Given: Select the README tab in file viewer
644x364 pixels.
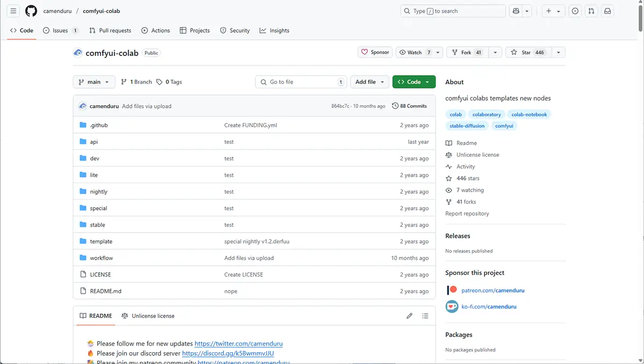Looking at the screenshot, I should pos(96,316).
